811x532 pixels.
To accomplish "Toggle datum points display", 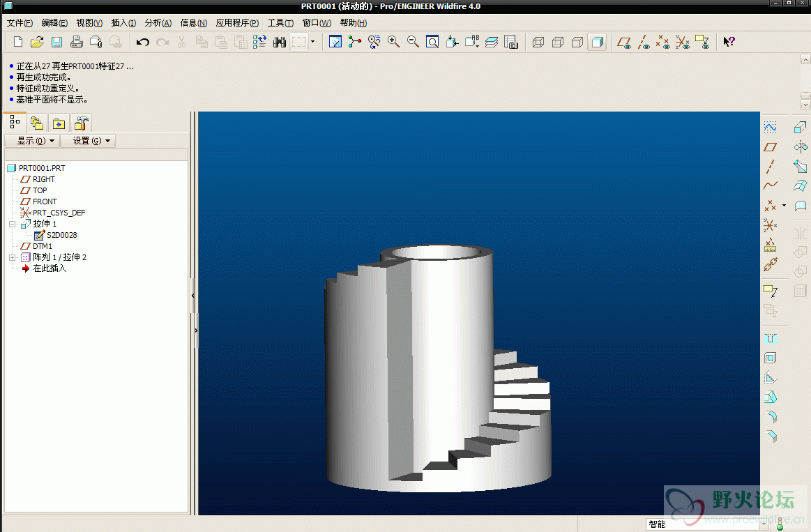I will (x=663, y=42).
